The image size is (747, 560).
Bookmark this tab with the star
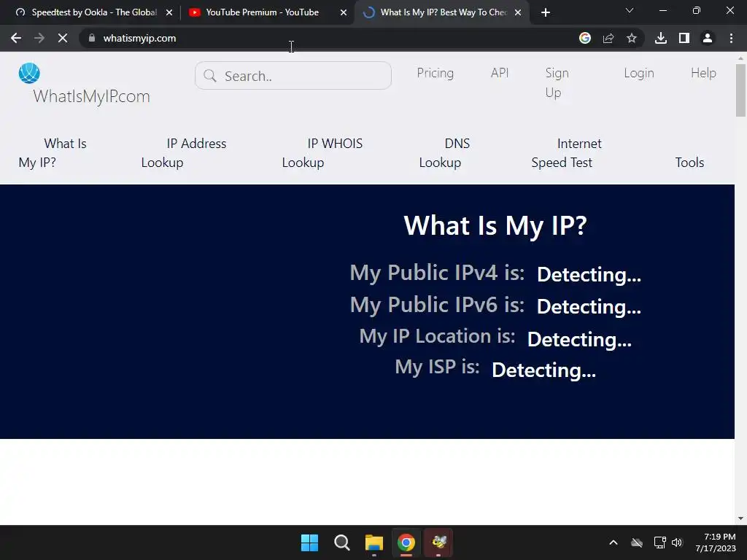click(632, 38)
